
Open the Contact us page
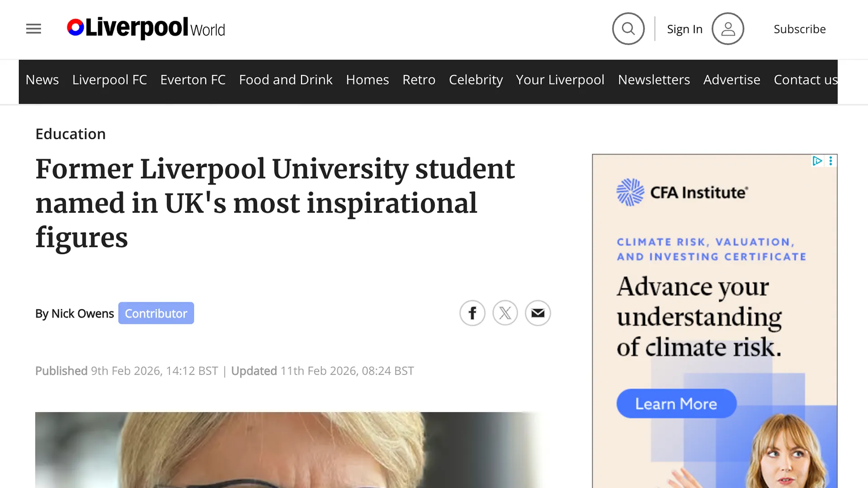[x=806, y=80]
